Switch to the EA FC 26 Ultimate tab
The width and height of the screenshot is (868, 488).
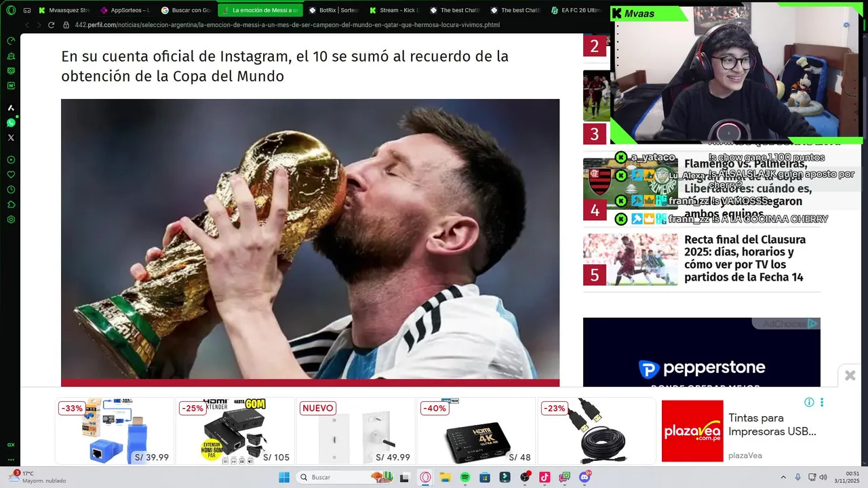coord(576,10)
